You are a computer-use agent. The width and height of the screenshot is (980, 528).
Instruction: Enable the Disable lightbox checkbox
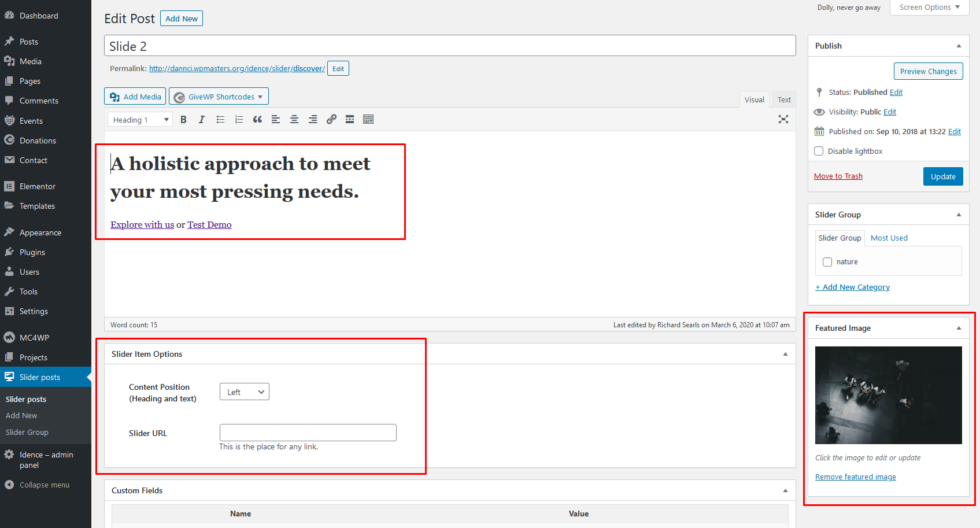(x=819, y=152)
